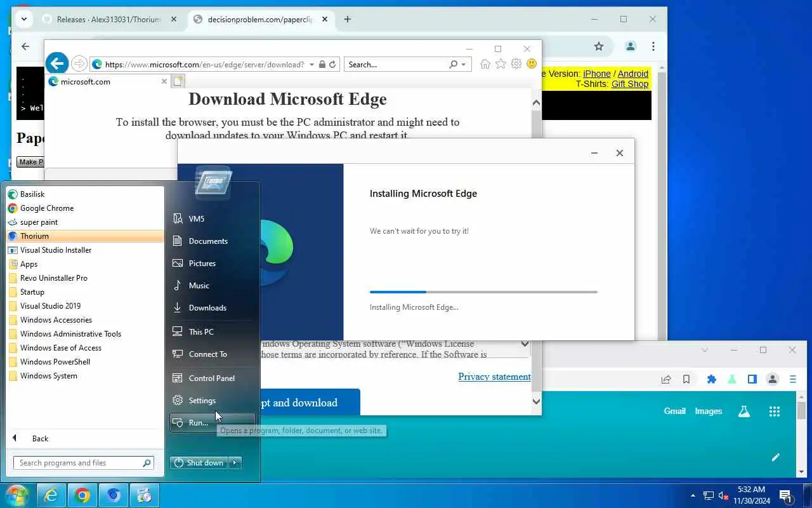Open a new Chrome tab
812x508 pixels.
348,20
